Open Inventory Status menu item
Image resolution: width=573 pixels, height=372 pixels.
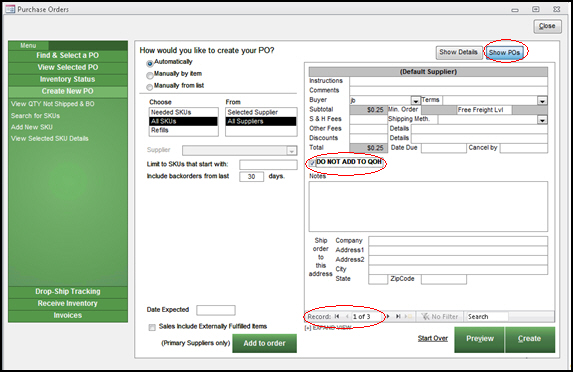coord(68,79)
